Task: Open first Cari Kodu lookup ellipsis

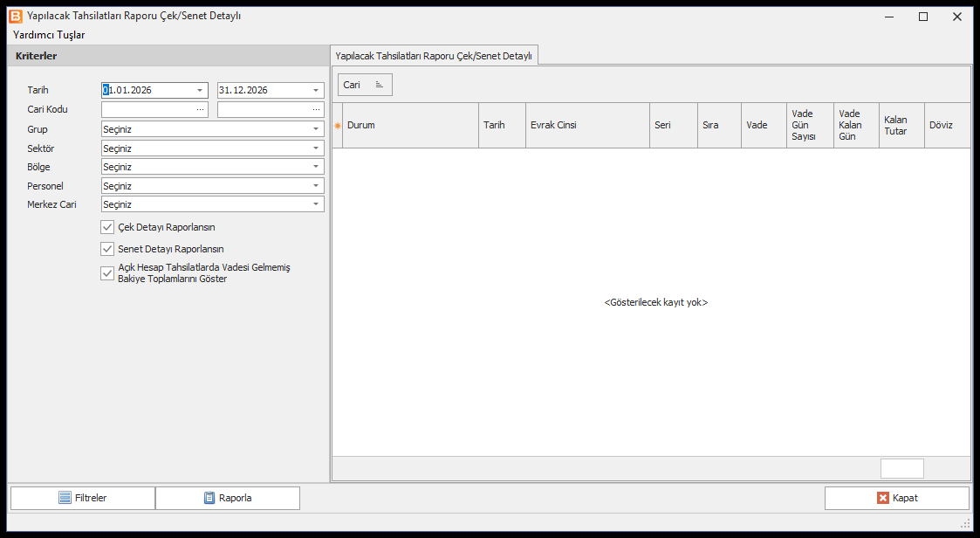Action: [200, 109]
